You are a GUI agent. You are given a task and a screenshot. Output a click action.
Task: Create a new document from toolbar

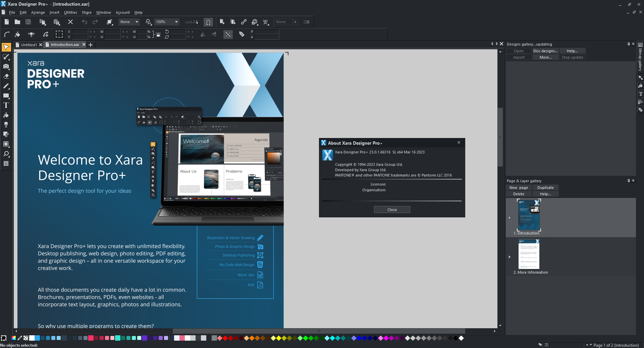click(x=7, y=22)
